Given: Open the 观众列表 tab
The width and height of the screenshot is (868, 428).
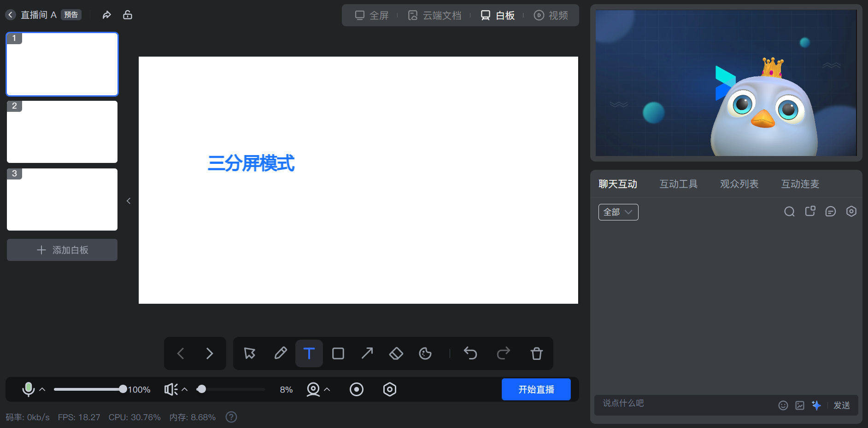Looking at the screenshot, I should pyautogui.click(x=739, y=184).
